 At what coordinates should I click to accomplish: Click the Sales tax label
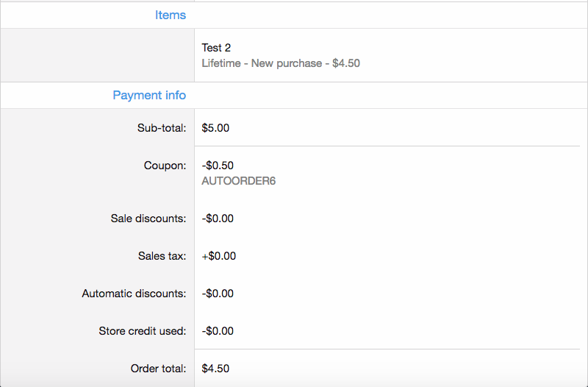click(162, 256)
